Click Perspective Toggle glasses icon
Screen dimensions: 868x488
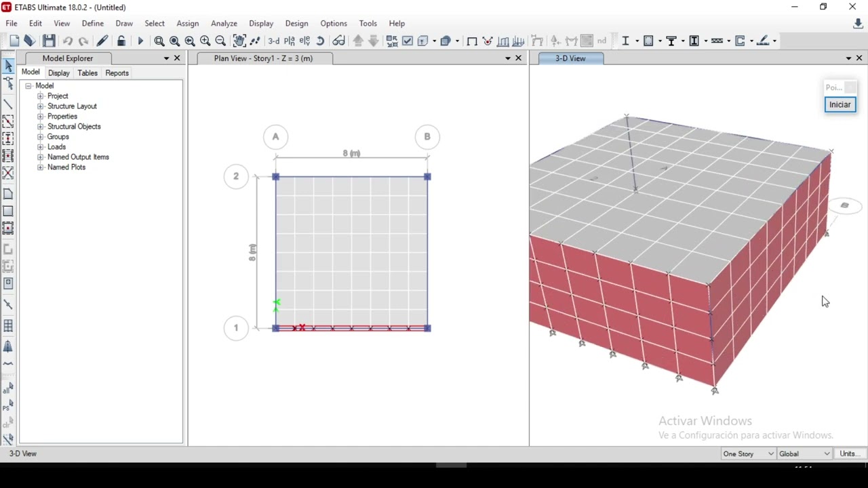(x=338, y=41)
